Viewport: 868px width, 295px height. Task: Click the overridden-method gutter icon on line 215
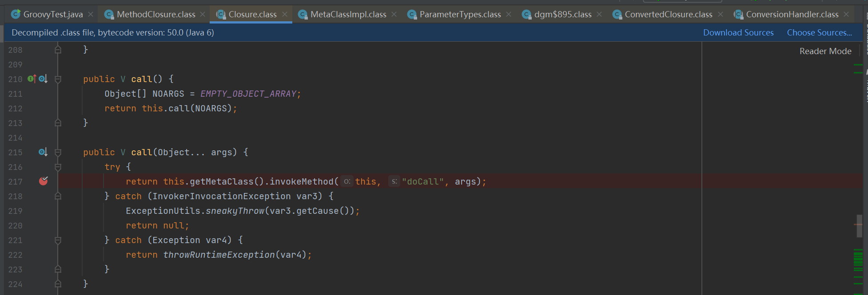43,152
